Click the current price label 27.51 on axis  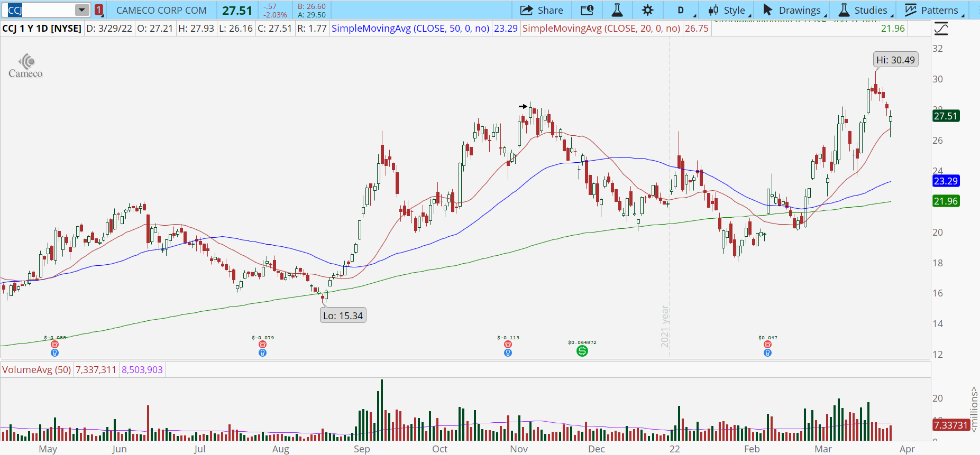click(x=946, y=116)
